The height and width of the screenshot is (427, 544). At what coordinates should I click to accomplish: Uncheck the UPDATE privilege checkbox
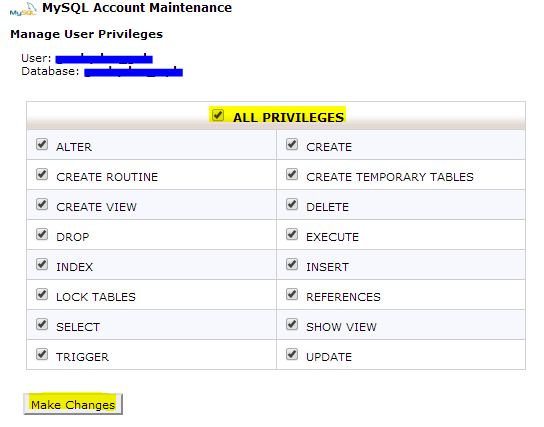[292, 354]
